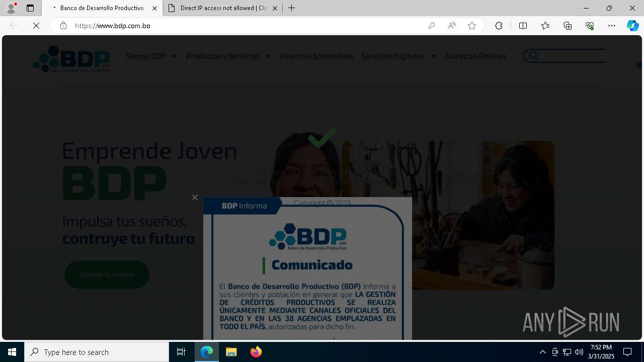Image resolution: width=644 pixels, height=362 pixels.
Task: Open password manager key icon
Action: tap(432, 26)
